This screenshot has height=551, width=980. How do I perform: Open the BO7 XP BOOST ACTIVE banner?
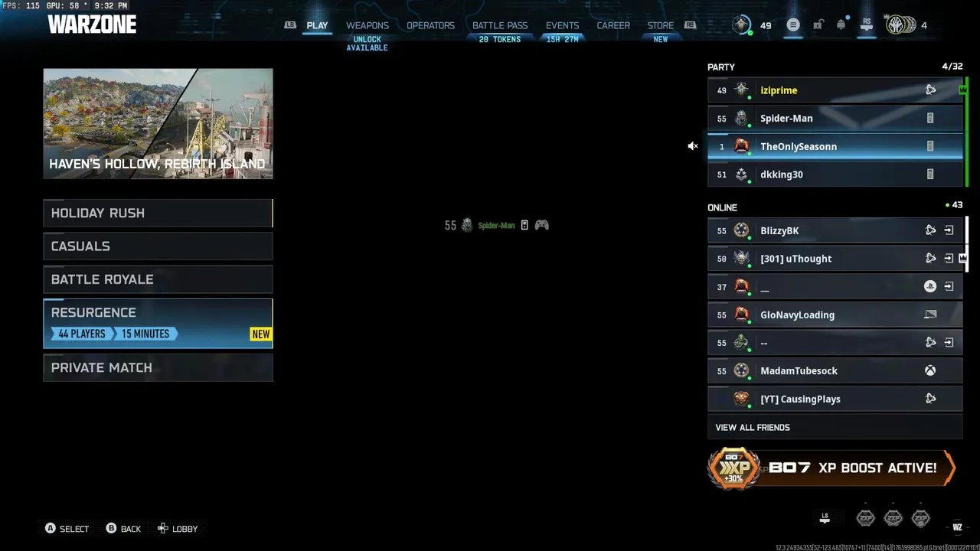coord(831,468)
